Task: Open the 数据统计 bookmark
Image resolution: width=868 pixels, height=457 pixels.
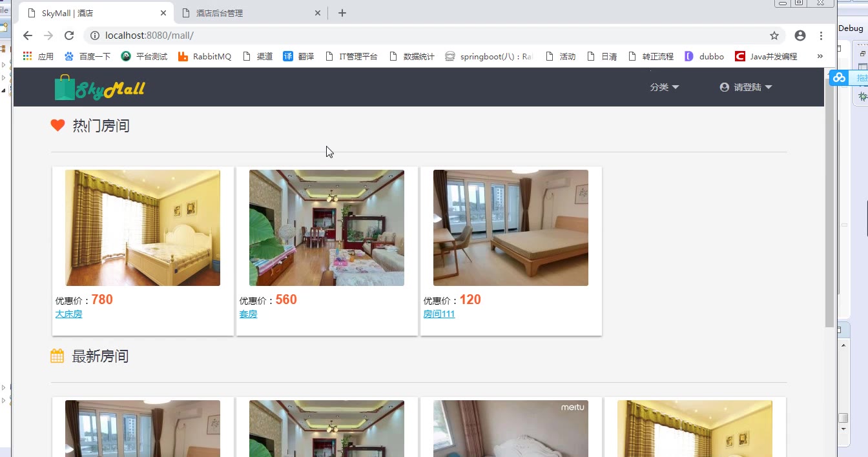Action: click(x=411, y=56)
